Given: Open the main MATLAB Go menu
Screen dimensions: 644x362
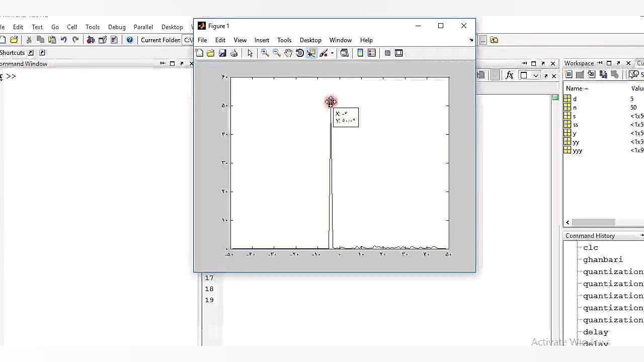Looking at the screenshot, I should click(x=55, y=27).
